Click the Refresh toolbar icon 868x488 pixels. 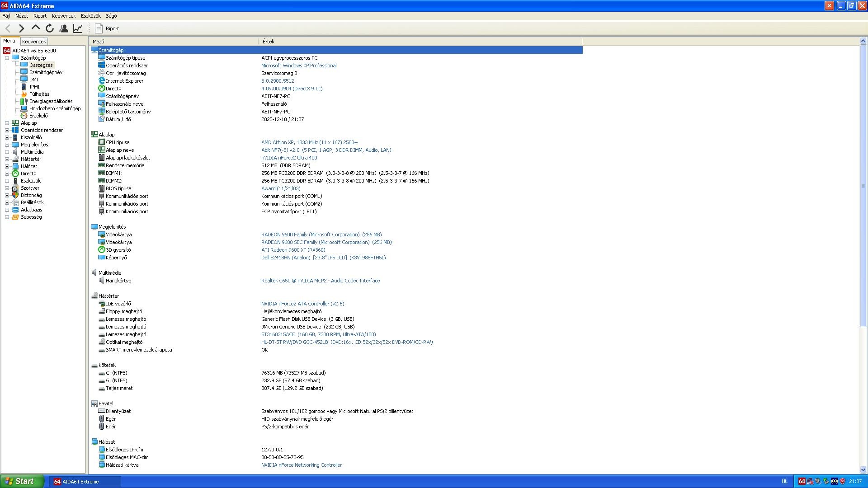50,28
